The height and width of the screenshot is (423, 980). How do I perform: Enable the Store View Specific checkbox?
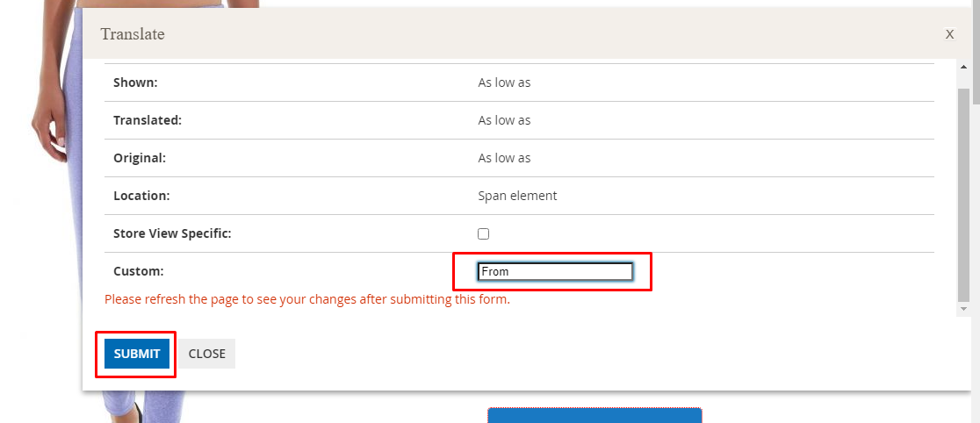483,233
